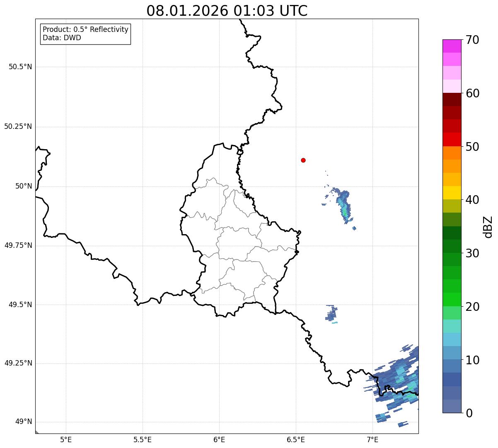Click the 6°E longitude label
This screenshot has width=498, height=448.
219,439
